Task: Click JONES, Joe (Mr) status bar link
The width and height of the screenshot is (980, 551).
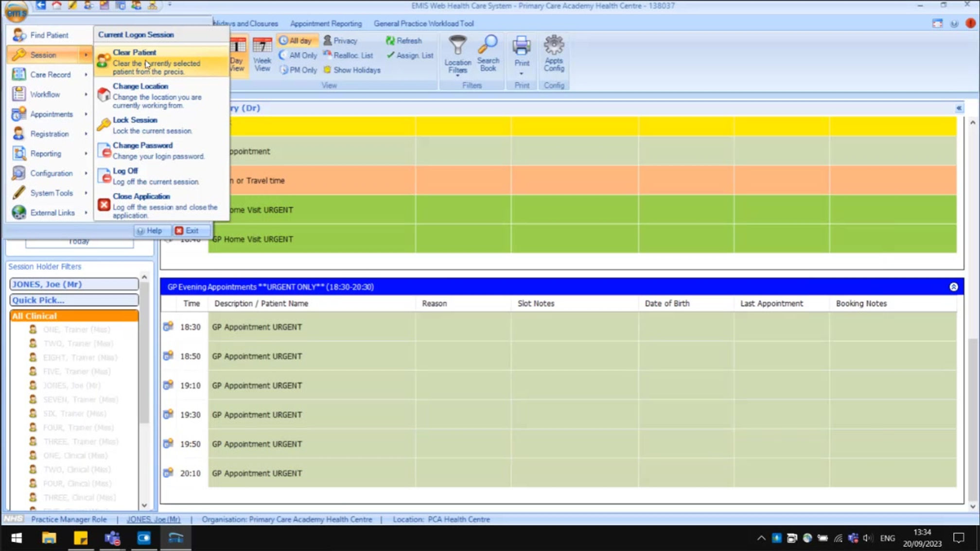Action: point(154,519)
